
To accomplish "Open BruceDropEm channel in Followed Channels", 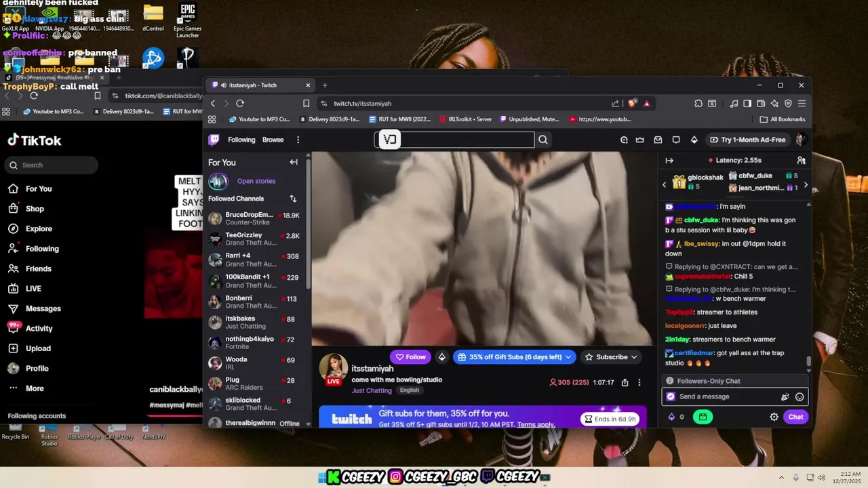I will (x=255, y=218).
